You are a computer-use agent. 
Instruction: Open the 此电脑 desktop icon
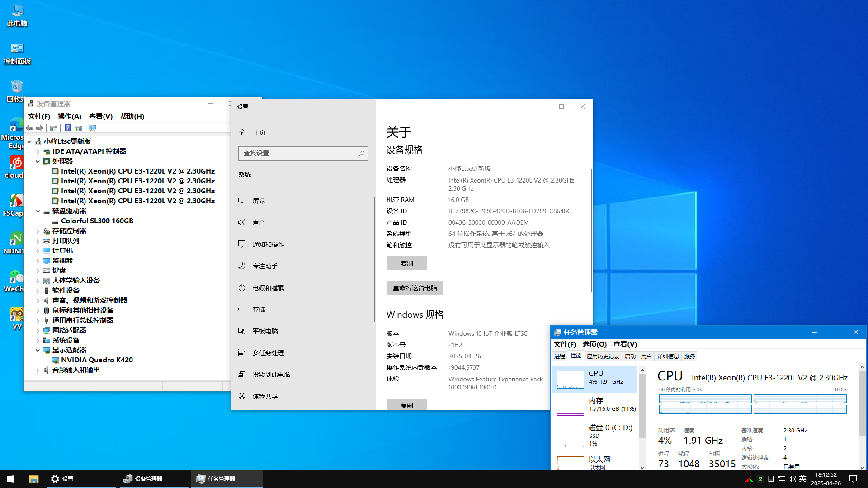(17, 15)
